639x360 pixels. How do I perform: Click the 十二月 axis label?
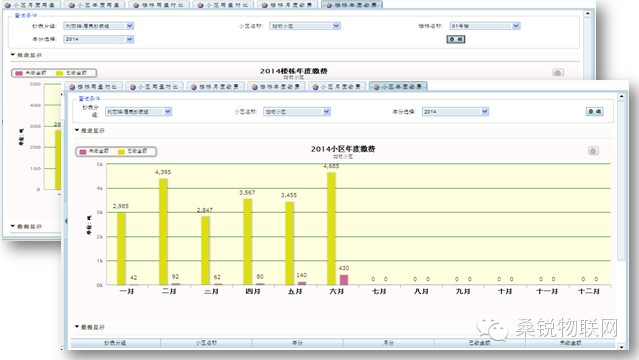[589, 292]
